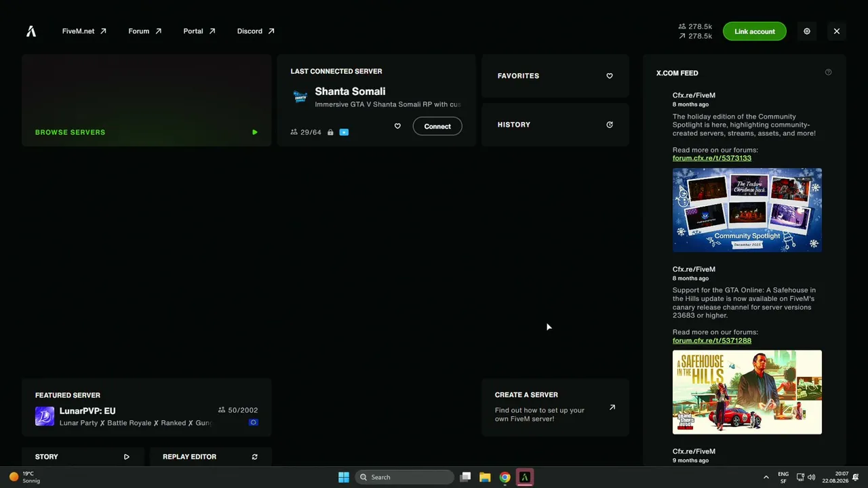Connect to the Shanta Somali server
This screenshot has height=488, width=868.
tap(437, 126)
